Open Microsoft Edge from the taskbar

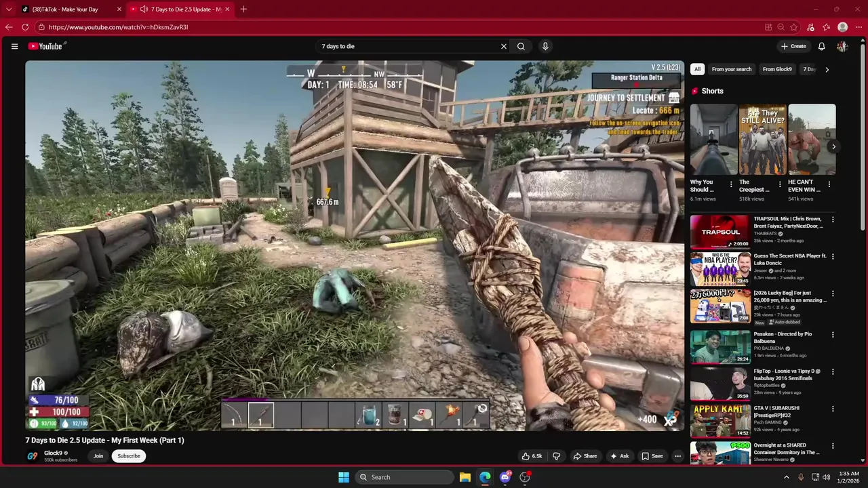(x=485, y=477)
